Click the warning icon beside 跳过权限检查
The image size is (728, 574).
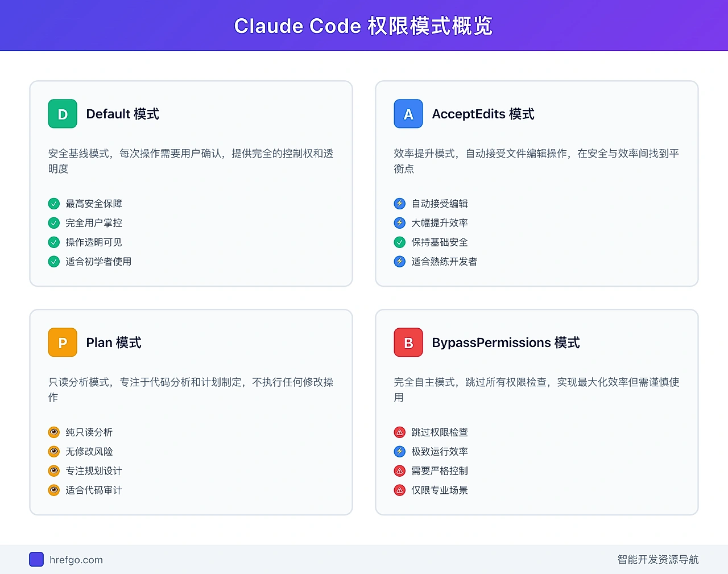(x=400, y=432)
